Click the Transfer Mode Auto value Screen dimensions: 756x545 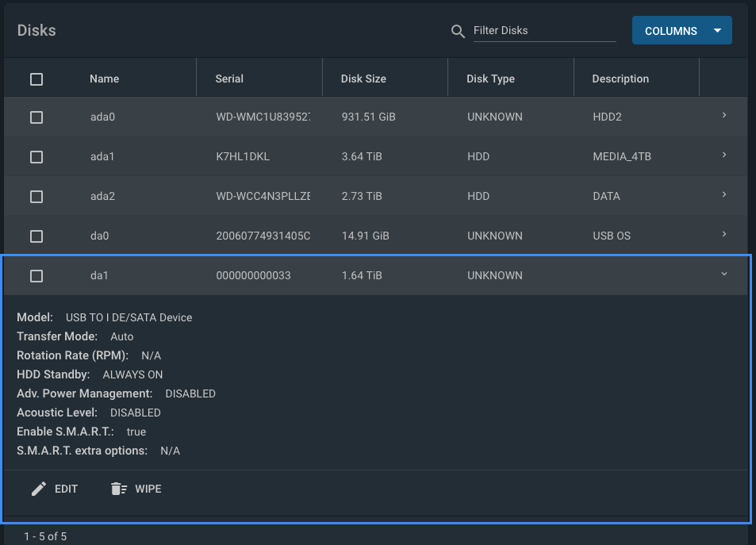click(122, 336)
